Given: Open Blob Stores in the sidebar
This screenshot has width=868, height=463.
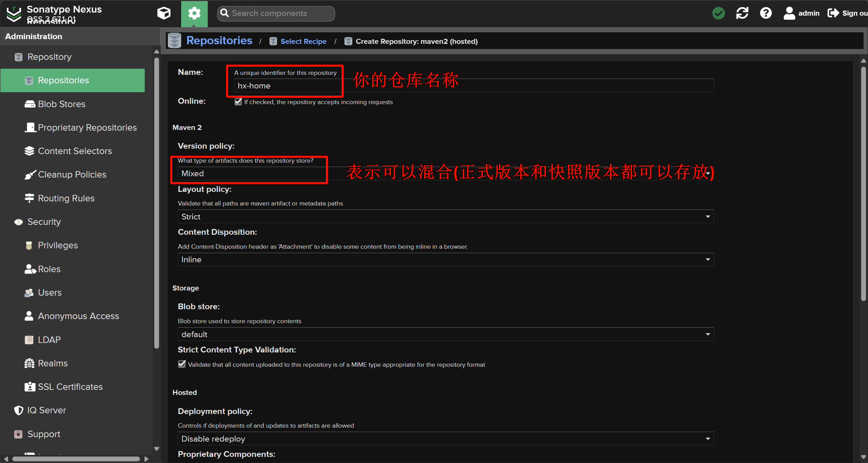Looking at the screenshot, I should coord(62,104).
